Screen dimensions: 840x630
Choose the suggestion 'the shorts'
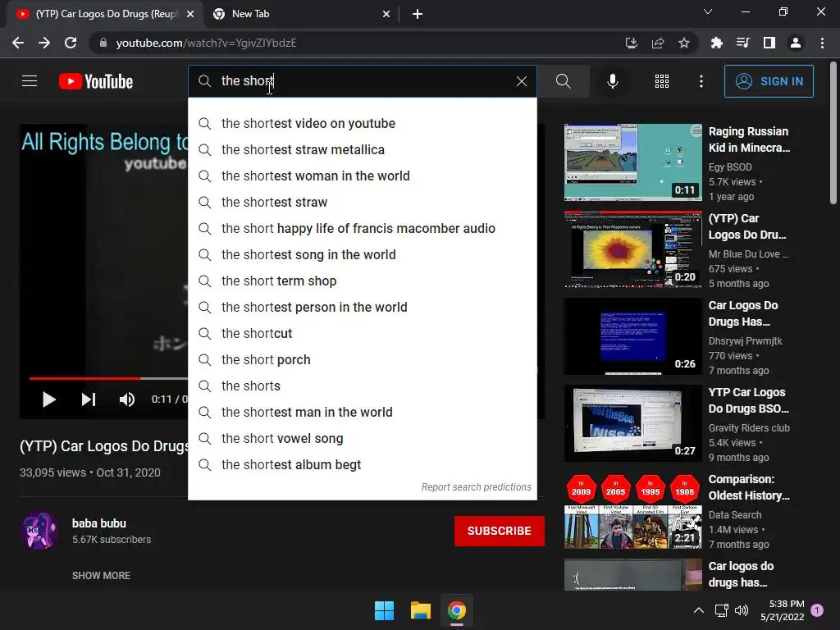(x=362, y=386)
